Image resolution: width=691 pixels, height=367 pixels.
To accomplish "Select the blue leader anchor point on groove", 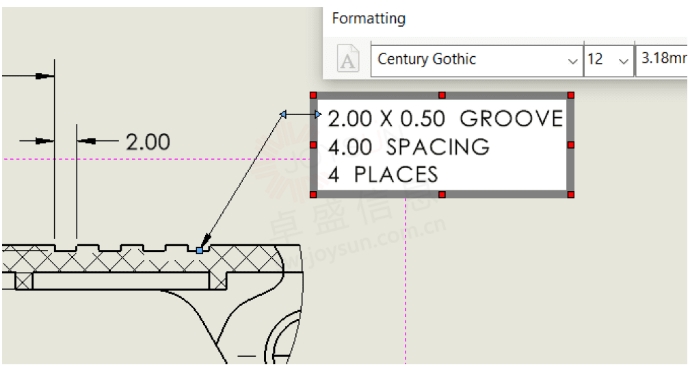I will pos(200,250).
